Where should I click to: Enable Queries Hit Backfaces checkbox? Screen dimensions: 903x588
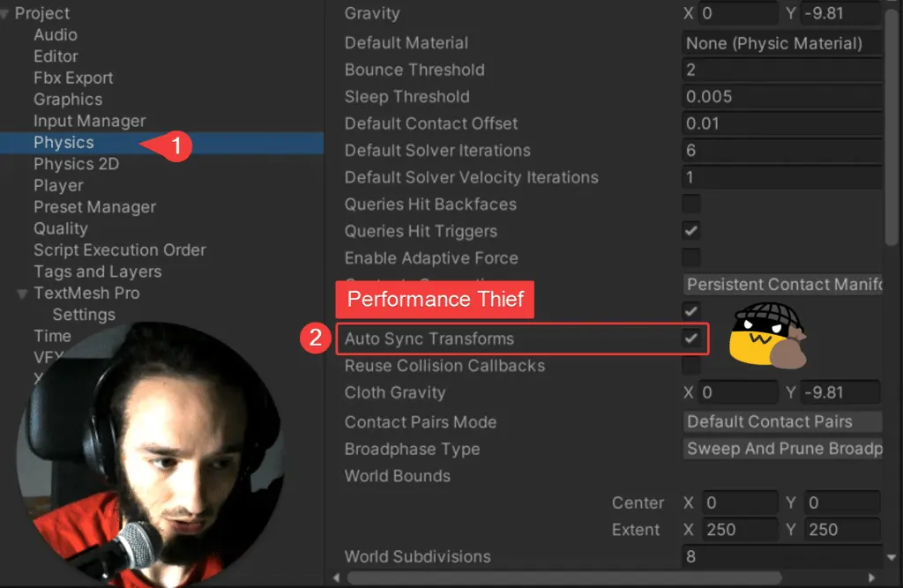pyautogui.click(x=691, y=205)
